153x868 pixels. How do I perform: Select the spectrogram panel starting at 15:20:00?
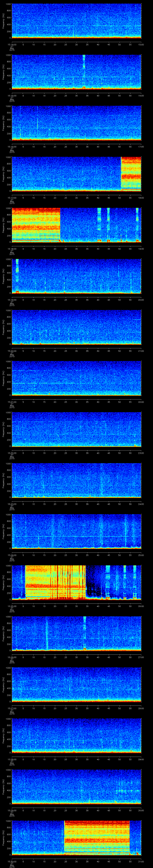(x=76, y=327)
